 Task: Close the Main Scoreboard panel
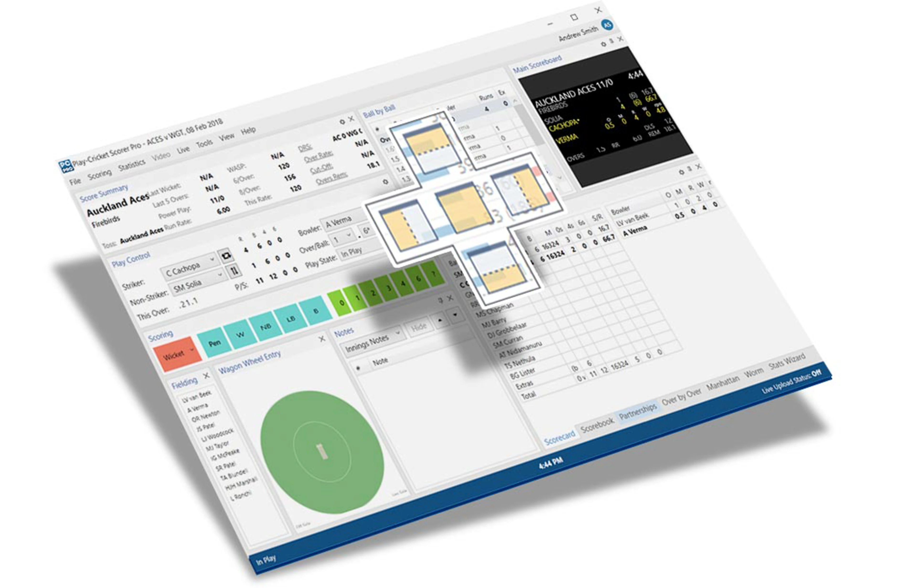620,38
